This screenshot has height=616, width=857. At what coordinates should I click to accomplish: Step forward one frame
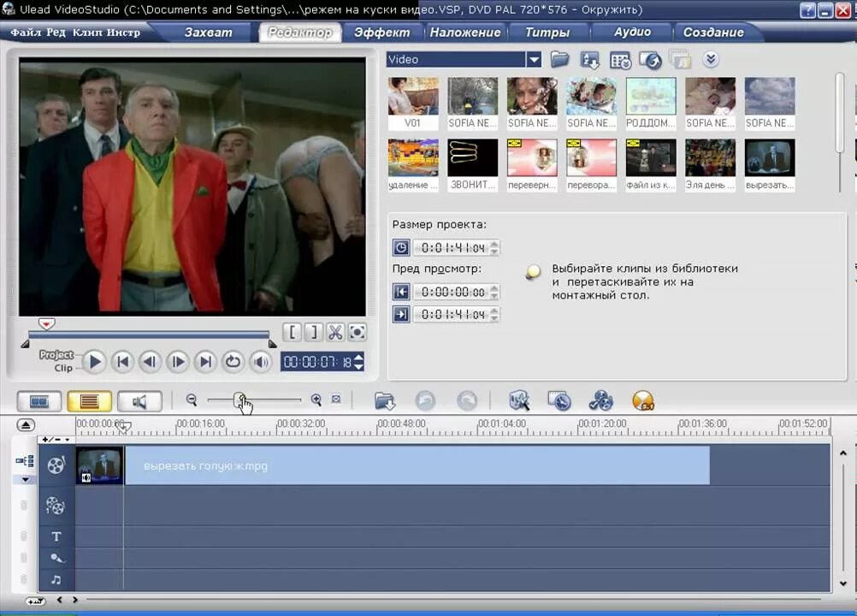pos(178,361)
